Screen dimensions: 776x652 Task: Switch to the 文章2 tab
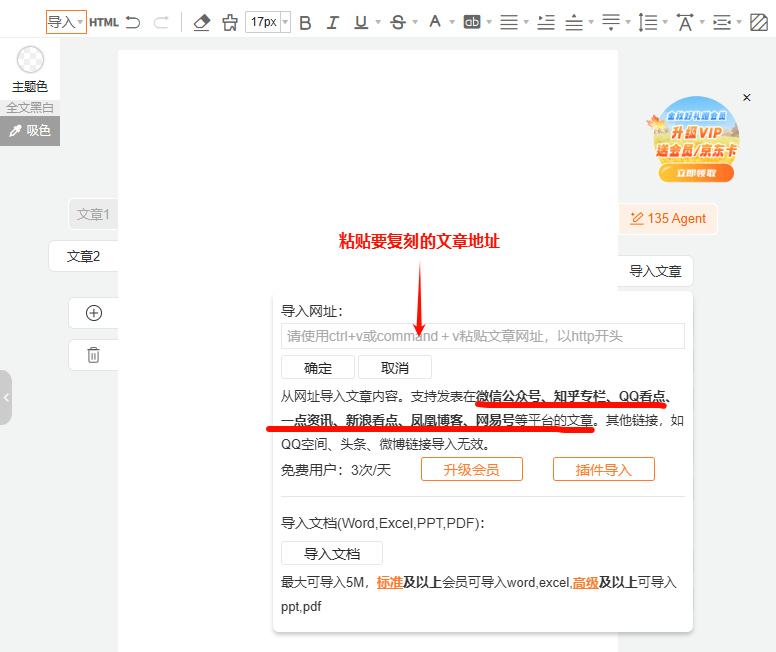(84, 256)
